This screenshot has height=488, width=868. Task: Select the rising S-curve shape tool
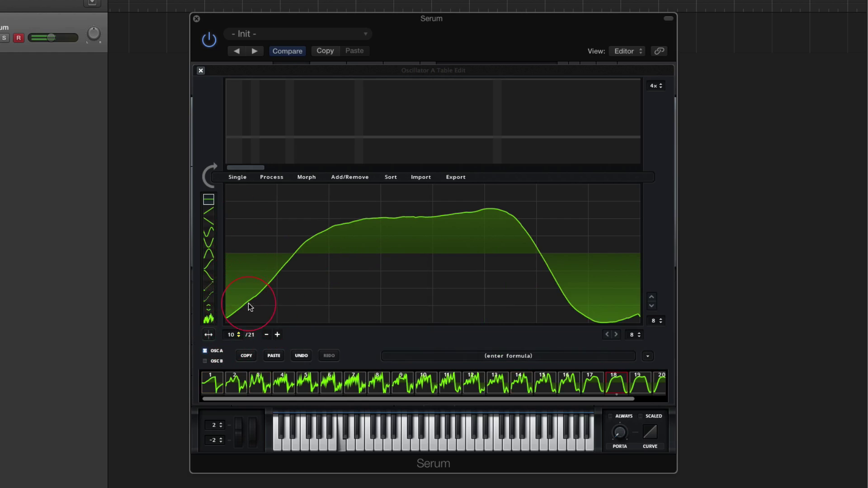tap(208, 265)
